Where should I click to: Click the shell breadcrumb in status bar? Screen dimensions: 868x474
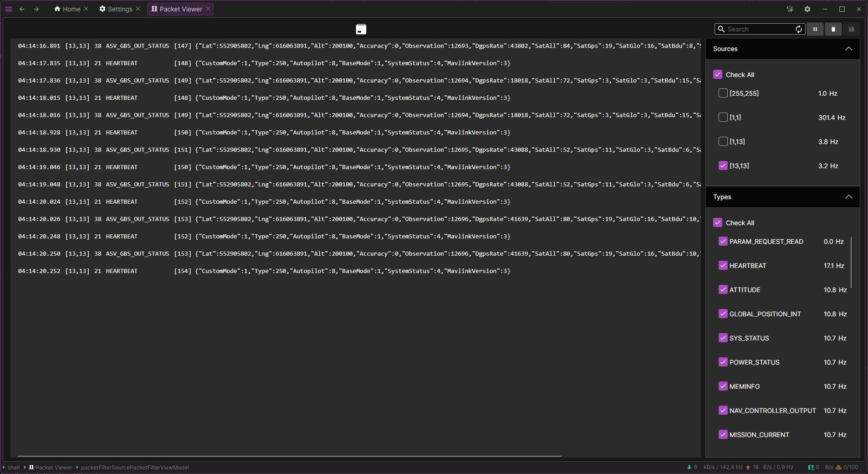tap(14, 467)
